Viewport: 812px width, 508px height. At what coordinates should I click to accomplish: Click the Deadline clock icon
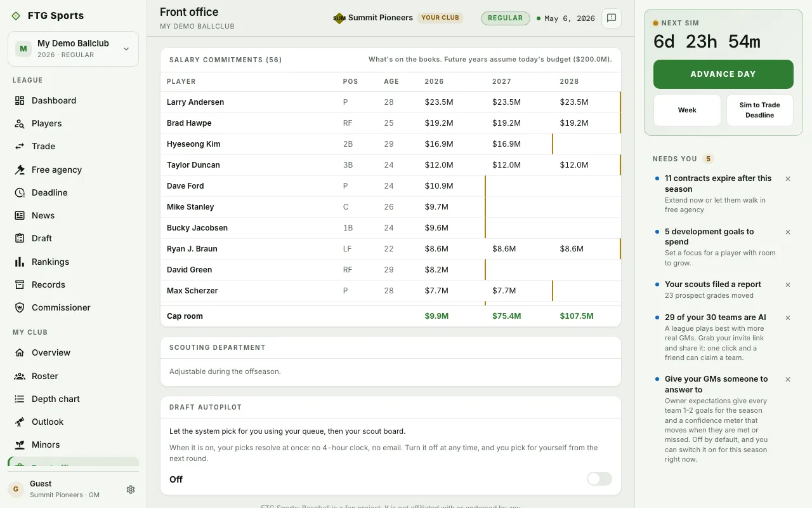[20, 192]
